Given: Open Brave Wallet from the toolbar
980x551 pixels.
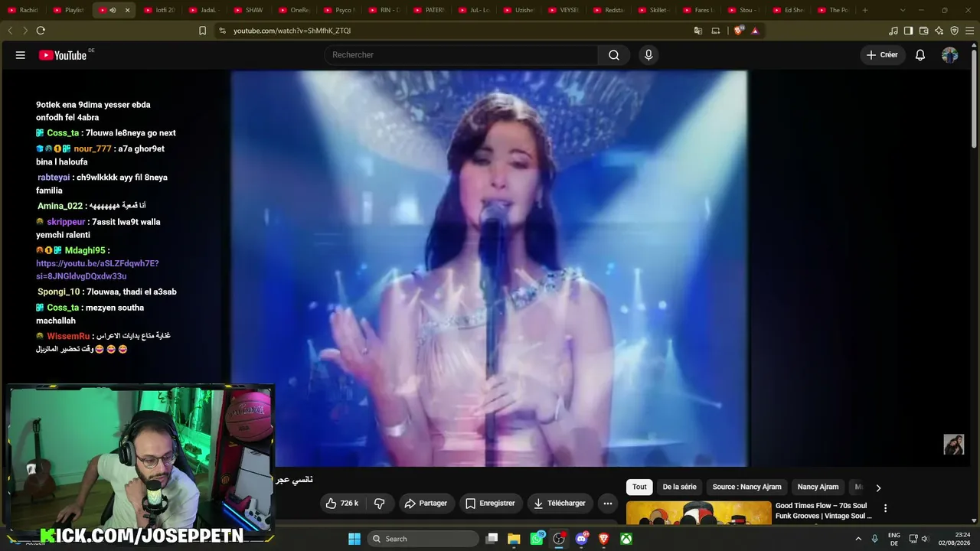Looking at the screenshot, I should pyautogui.click(x=923, y=31).
